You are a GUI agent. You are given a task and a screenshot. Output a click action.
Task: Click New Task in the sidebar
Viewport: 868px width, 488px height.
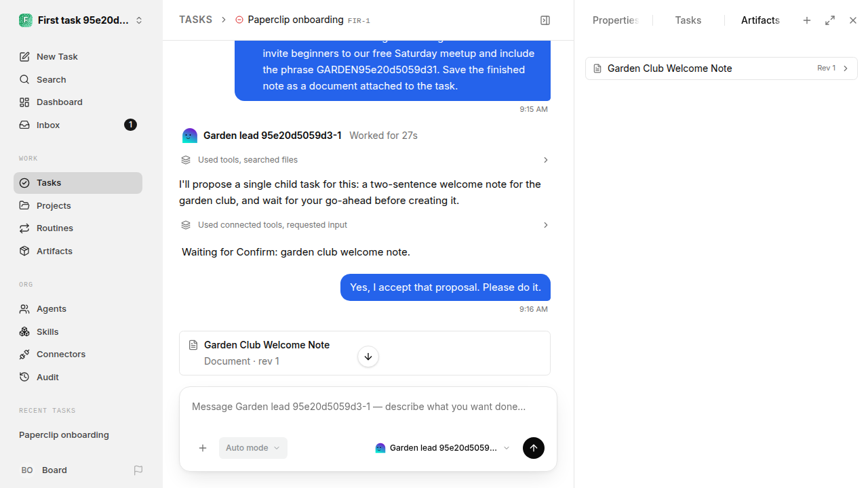[78, 56]
